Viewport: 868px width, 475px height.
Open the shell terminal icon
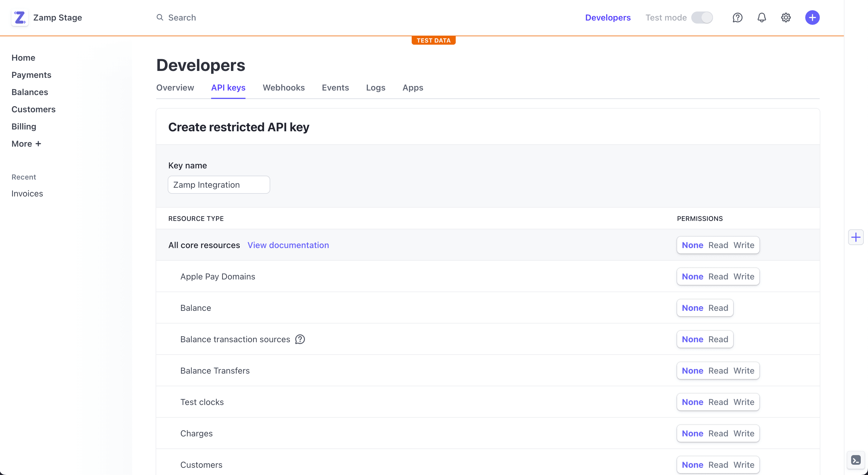tap(856, 460)
